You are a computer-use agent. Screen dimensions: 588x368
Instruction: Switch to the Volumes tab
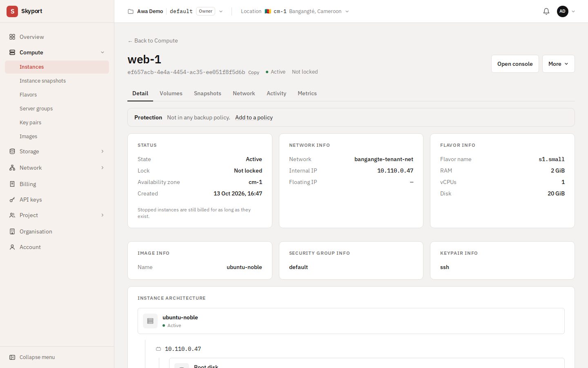[171, 93]
